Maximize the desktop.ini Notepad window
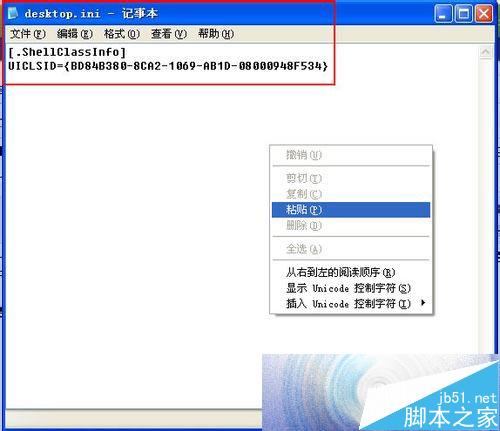500x431 pixels. (463, 14)
